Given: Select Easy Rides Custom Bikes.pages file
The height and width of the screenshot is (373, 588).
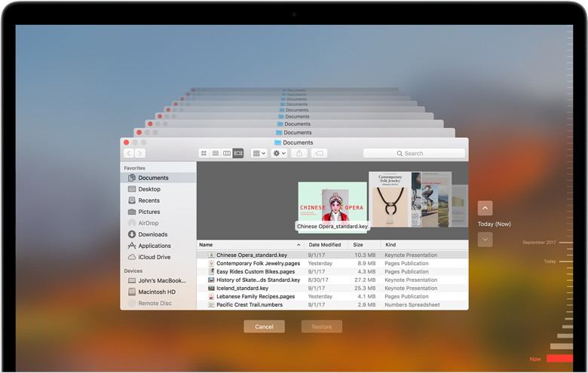Looking at the screenshot, I should (332, 271).
